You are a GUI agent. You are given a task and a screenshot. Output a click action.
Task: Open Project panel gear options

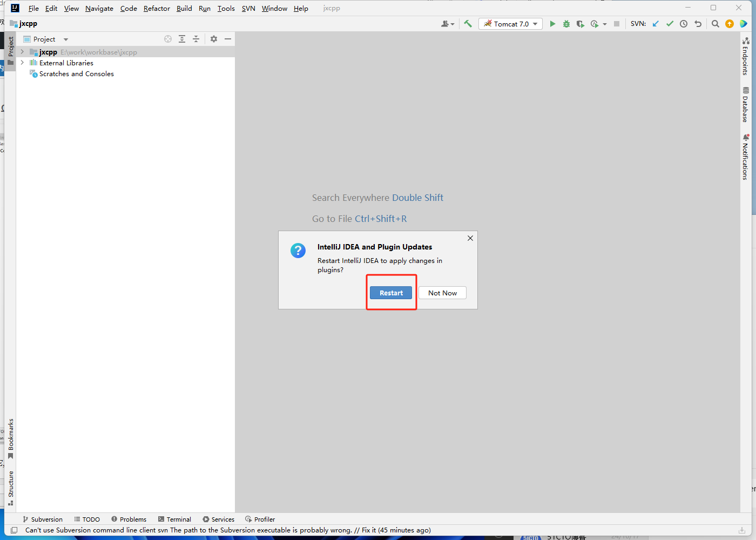(x=214, y=39)
